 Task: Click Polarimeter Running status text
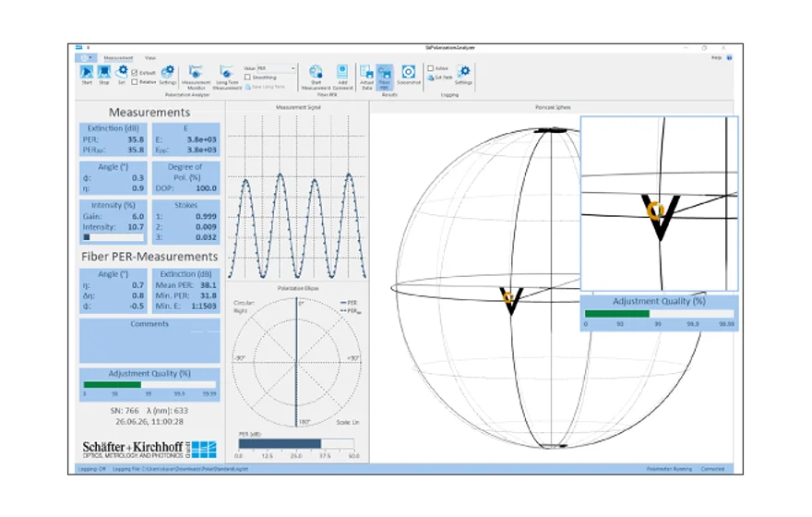pyautogui.click(x=669, y=469)
